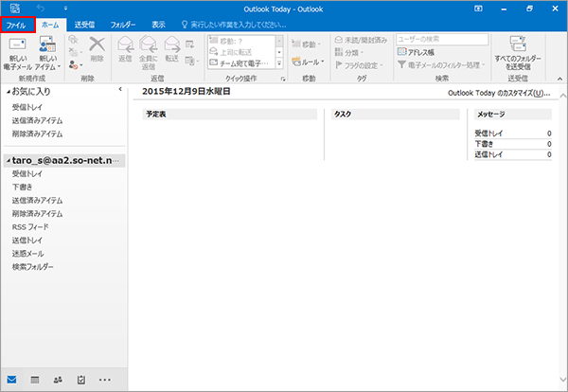Show more navigation options (three dots)
Viewport: 568px width, 392px height.
tap(105, 379)
